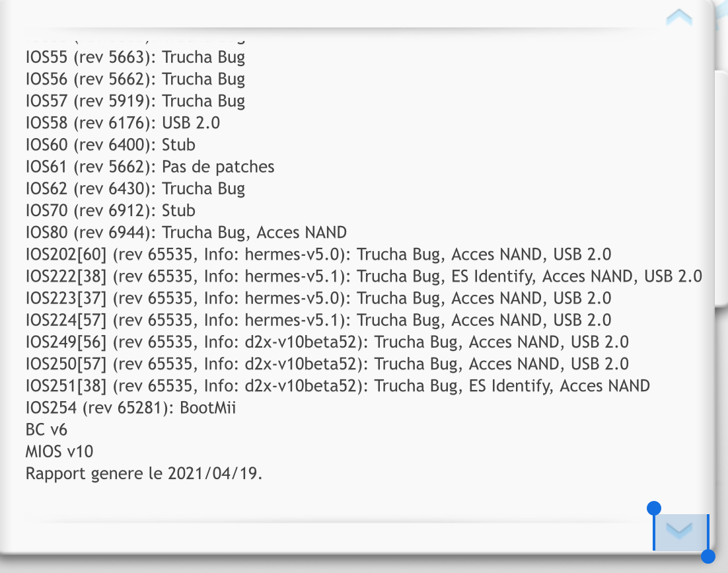Click the IOS254 BootMii line
Screen dimensions: 728x573
coord(130,408)
